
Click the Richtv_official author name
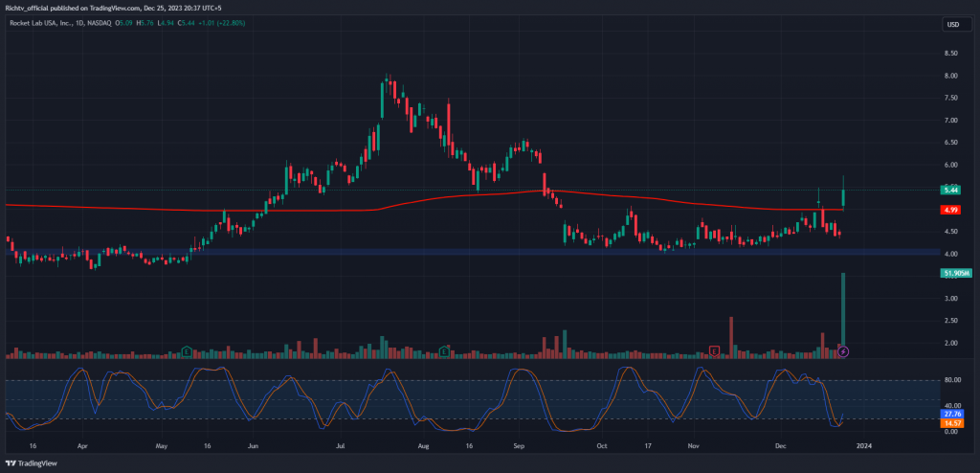(x=34, y=7)
